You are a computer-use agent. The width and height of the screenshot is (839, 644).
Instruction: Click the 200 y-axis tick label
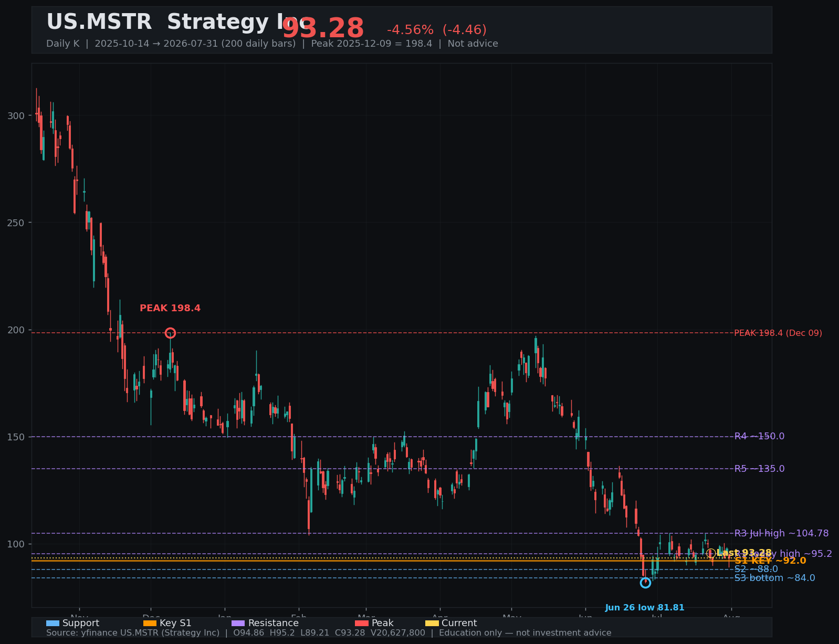coord(16,330)
